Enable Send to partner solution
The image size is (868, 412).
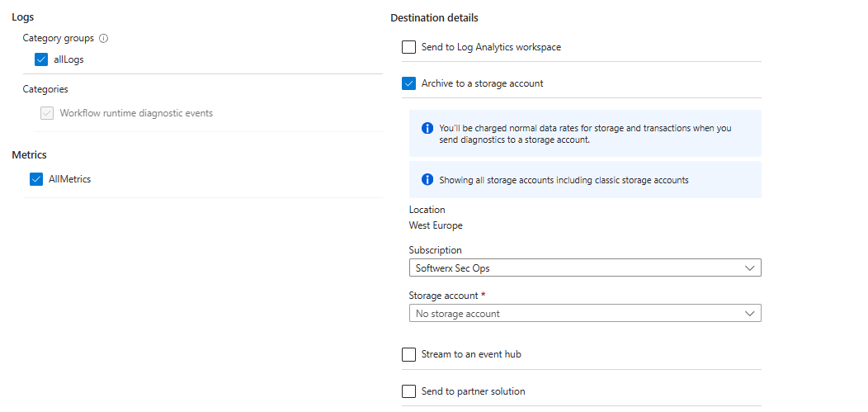(409, 391)
